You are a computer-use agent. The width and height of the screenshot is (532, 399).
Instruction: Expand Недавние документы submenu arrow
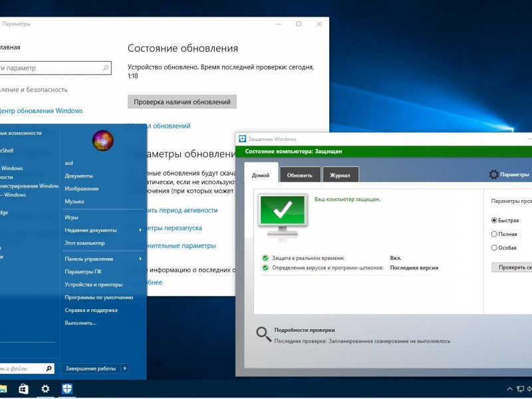[x=140, y=230]
